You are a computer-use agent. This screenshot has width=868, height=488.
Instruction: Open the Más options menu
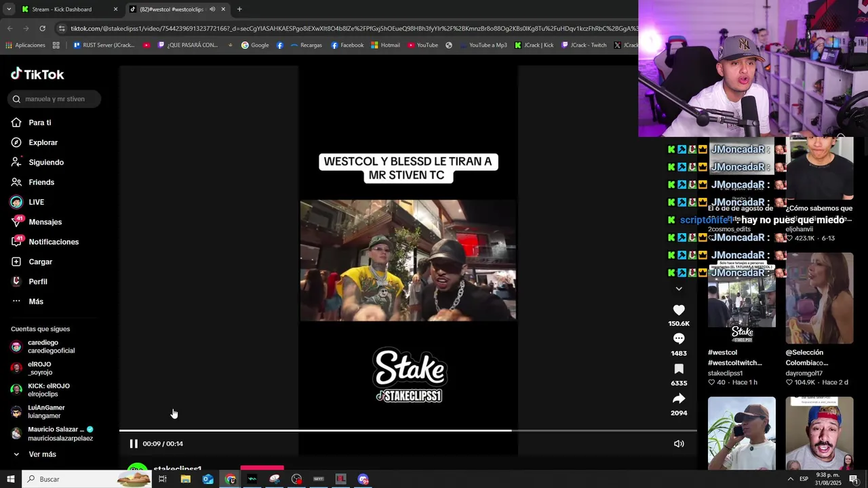(36, 302)
